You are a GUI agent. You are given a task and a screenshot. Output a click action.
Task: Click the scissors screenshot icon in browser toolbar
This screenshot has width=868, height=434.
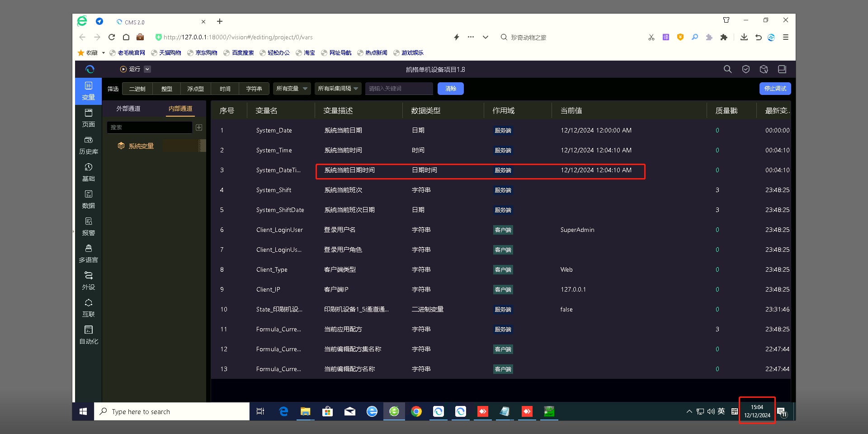pos(651,37)
